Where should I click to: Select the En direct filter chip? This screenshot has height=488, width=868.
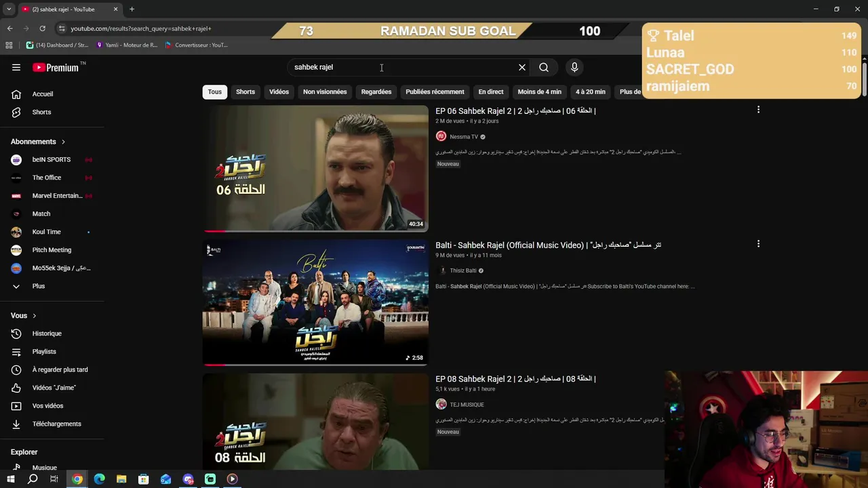(x=491, y=91)
